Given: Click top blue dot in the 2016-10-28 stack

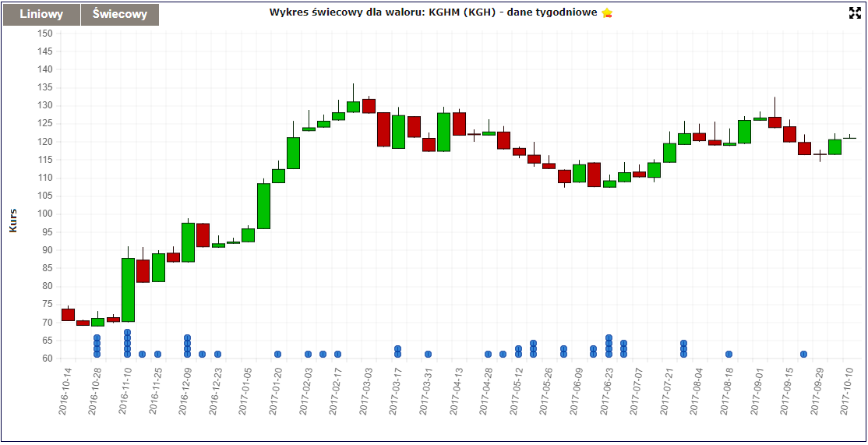Looking at the screenshot, I should click(97, 338).
